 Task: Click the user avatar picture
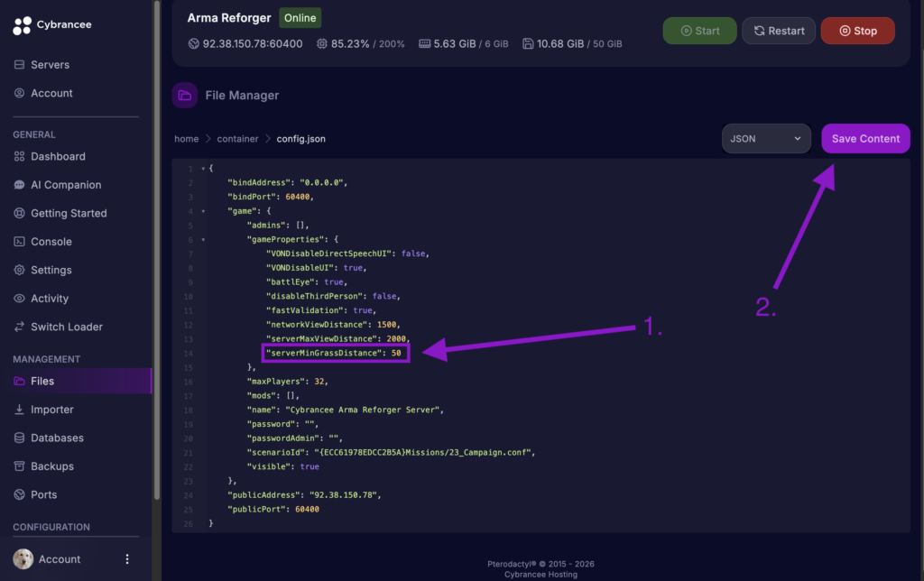[x=23, y=559]
